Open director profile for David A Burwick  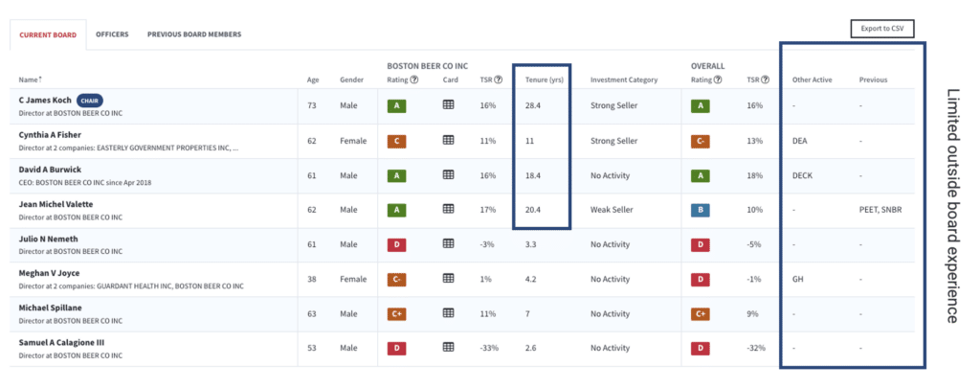[50, 170]
